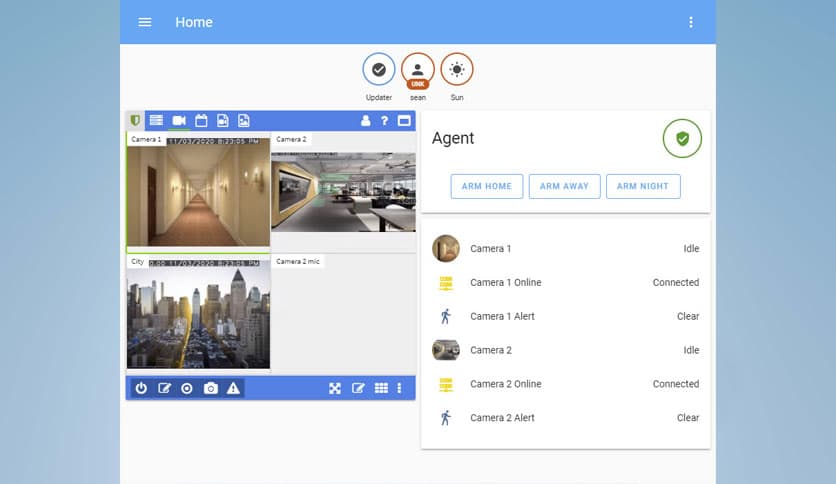Open the help question mark icon
Screen dimensions: 836x484
(384, 121)
